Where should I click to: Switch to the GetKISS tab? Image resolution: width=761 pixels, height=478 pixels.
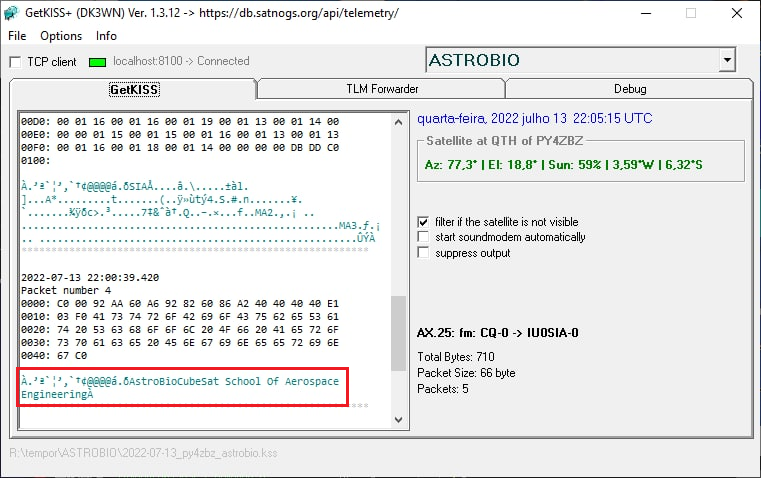134,89
